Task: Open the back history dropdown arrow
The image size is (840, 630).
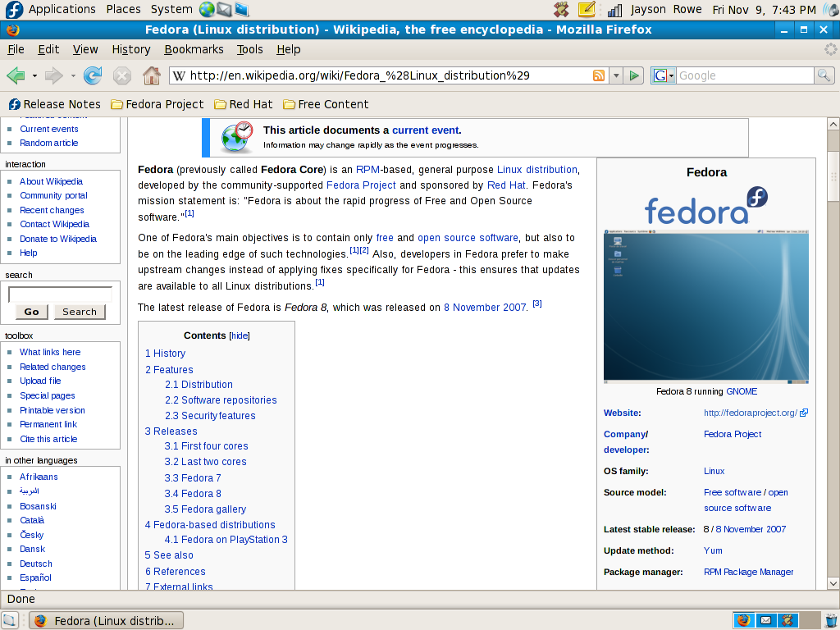Action: point(34,76)
